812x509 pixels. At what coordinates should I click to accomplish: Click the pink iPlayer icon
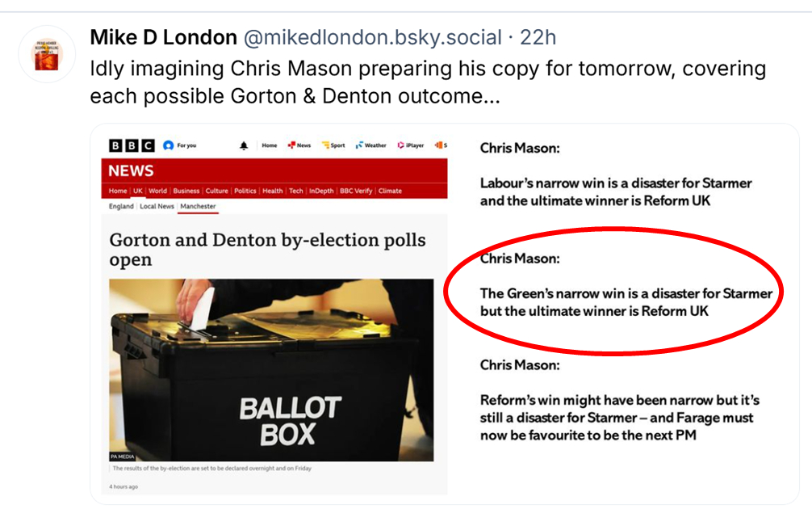point(400,145)
